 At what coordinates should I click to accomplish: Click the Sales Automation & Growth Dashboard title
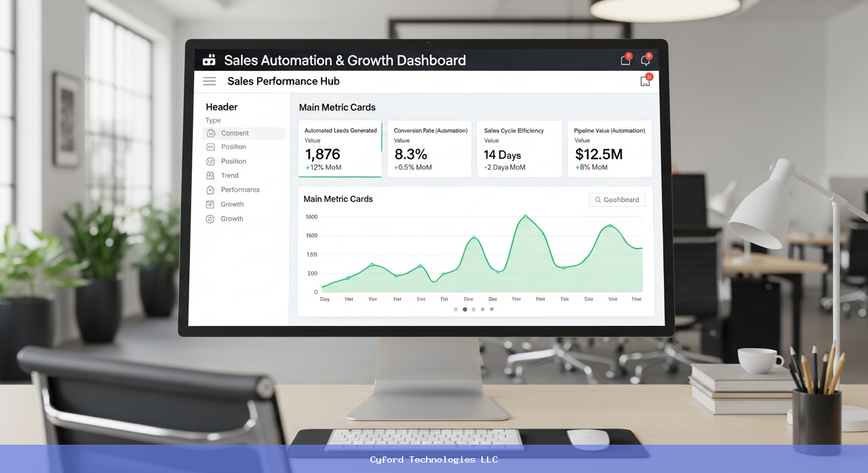coord(345,60)
